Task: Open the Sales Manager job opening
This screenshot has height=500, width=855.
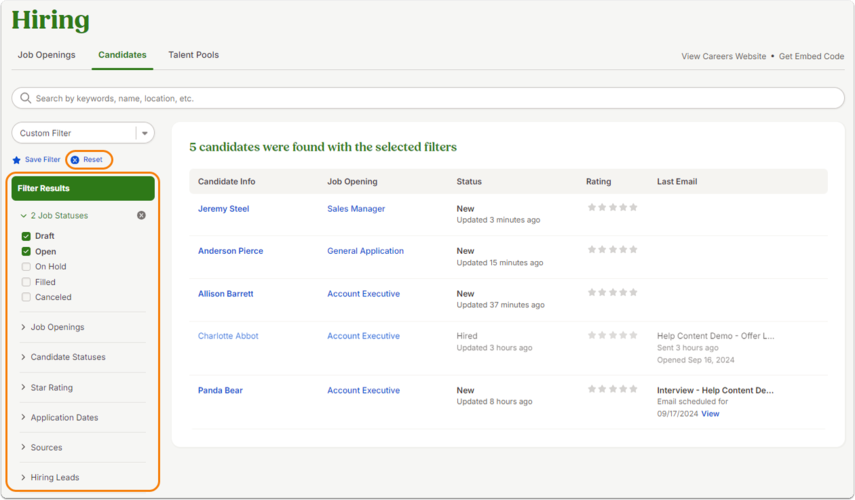Action: (356, 209)
